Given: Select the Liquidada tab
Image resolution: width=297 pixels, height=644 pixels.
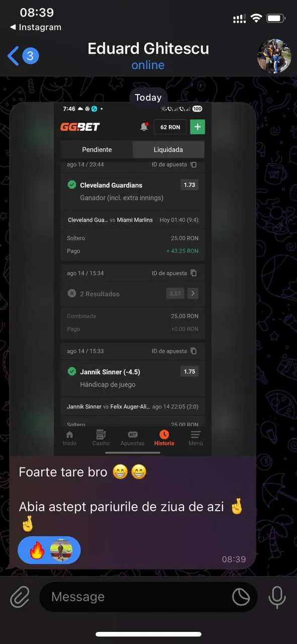Looking at the screenshot, I should (168, 149).
